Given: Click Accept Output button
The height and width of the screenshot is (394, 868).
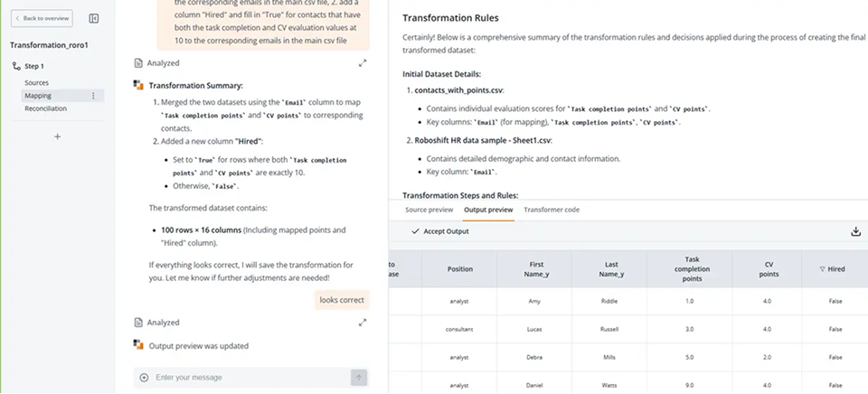Looking at the screenshot, I should coord(440,231).
